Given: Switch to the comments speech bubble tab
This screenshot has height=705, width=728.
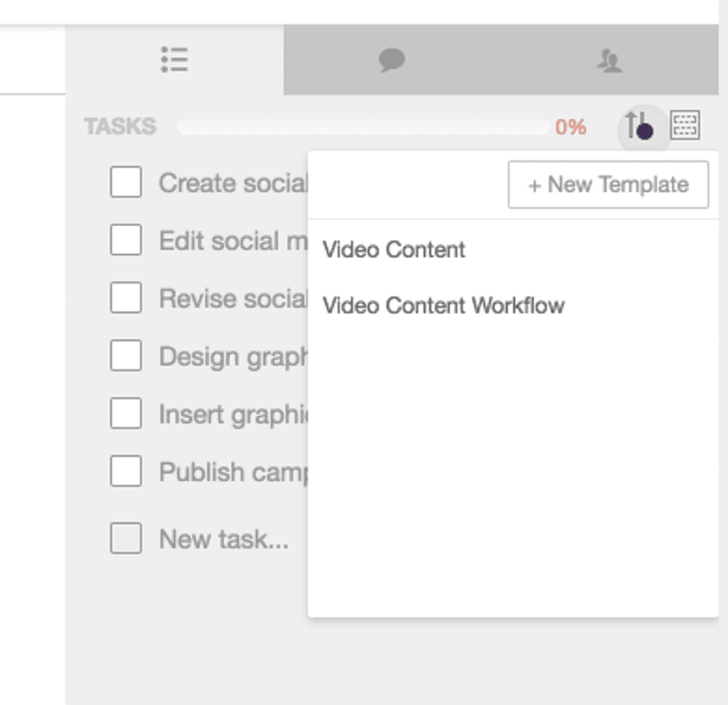Looking at the screenshot, I should point(391,61).
